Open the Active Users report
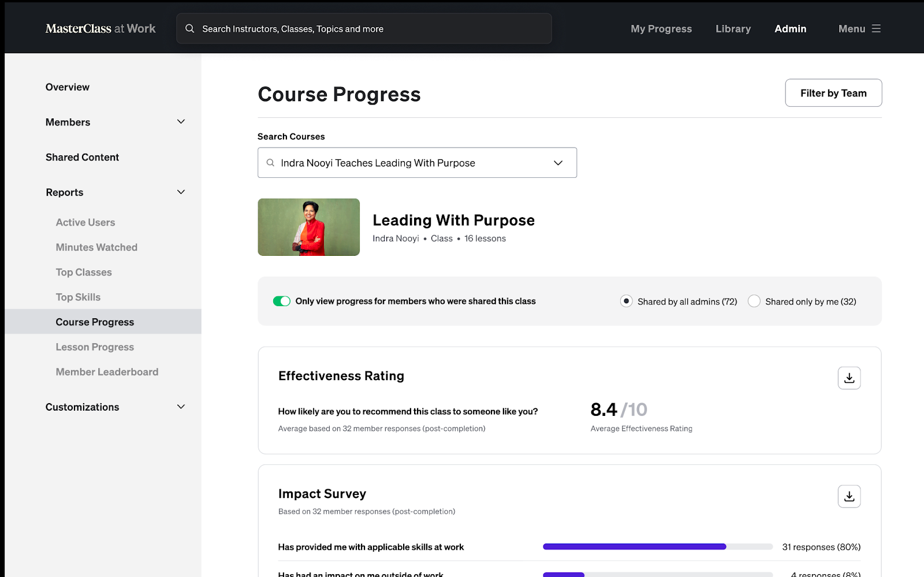This screenshot has height=577, width=924. click(85, 222)
